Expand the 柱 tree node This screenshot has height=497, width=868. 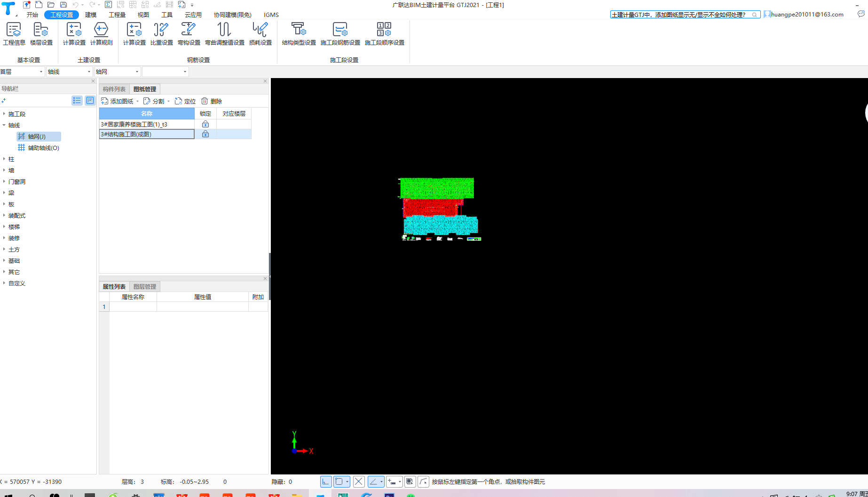4,159
